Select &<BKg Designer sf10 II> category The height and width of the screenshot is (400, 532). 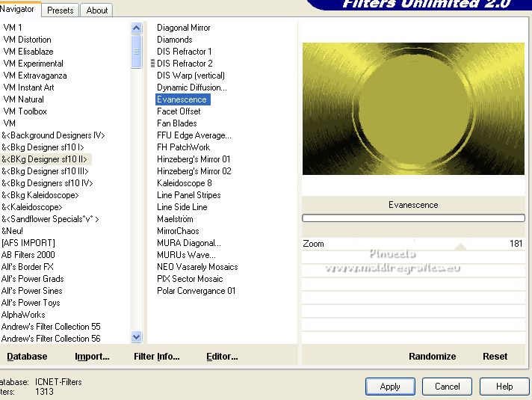coord(44,159)
